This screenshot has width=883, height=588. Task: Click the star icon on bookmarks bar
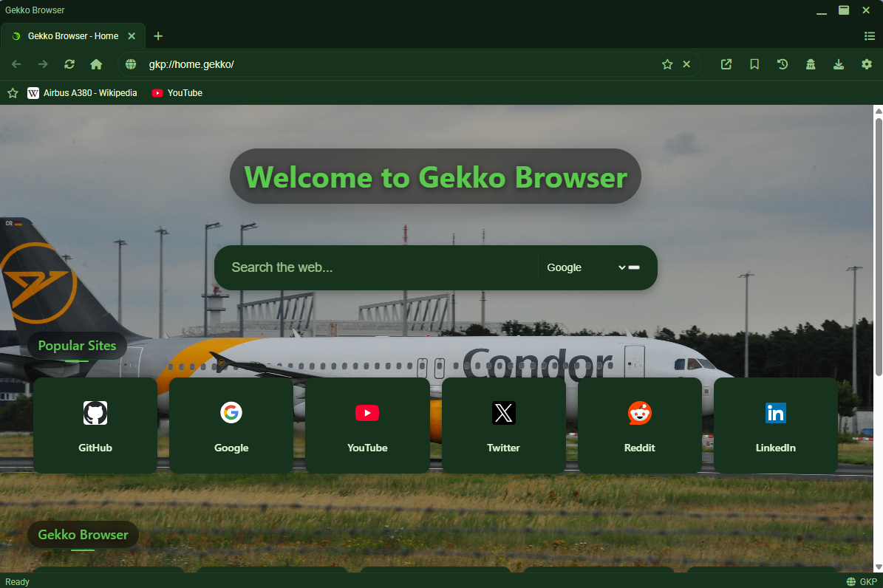pos(13,93)
